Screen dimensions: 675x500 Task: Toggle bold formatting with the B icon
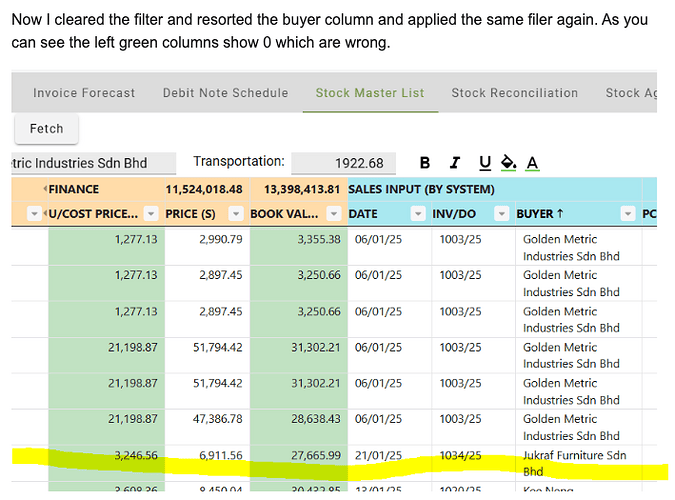[424, 163]
